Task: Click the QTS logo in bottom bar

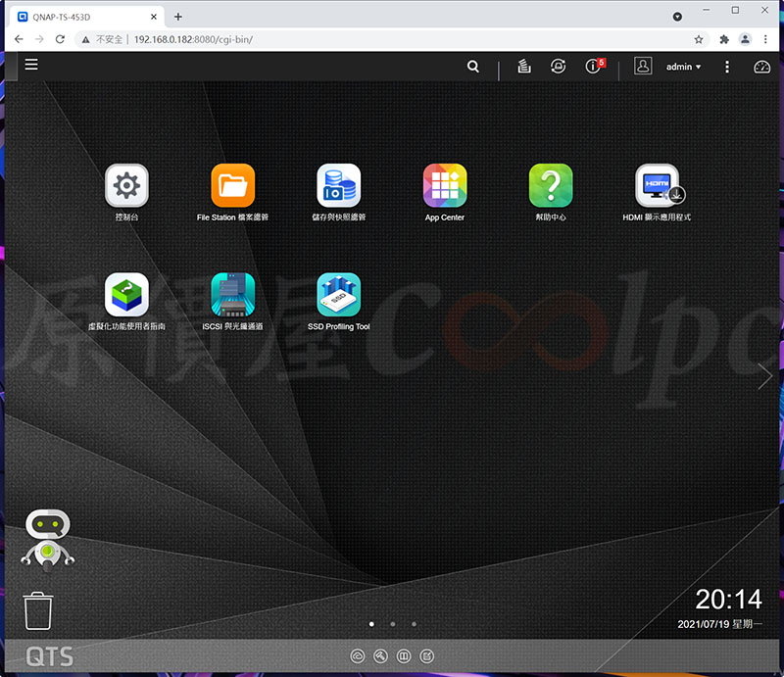Action: click(x=50, y=656)
